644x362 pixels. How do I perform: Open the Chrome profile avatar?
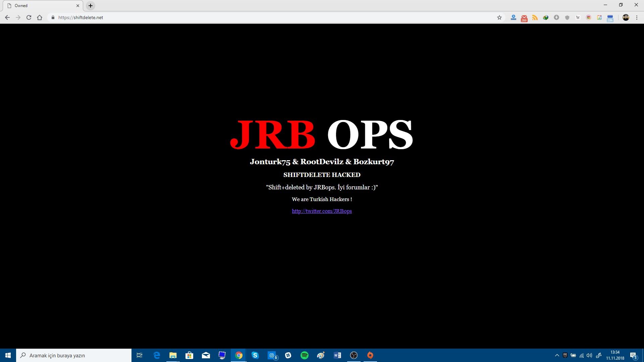626,17
